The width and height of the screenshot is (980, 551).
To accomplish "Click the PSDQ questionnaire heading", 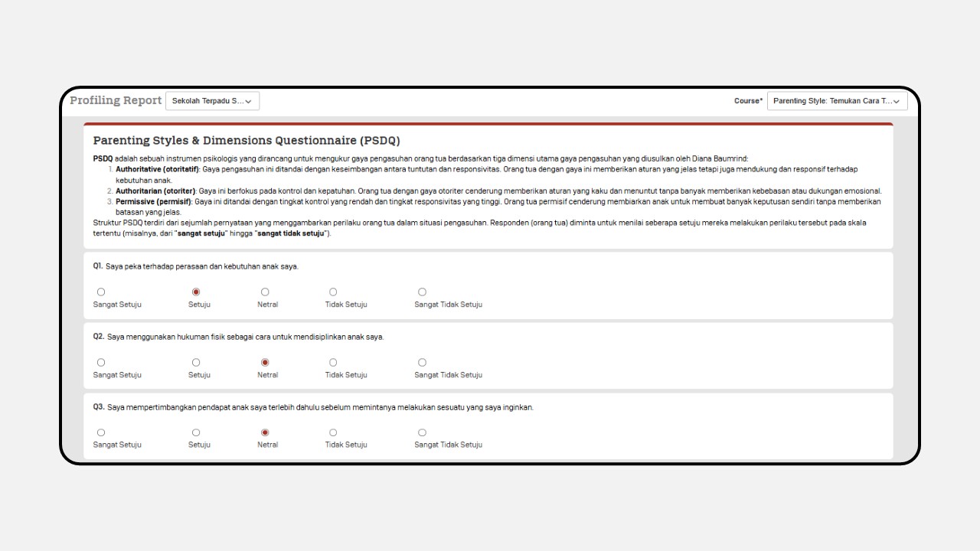I will (247, 141).
